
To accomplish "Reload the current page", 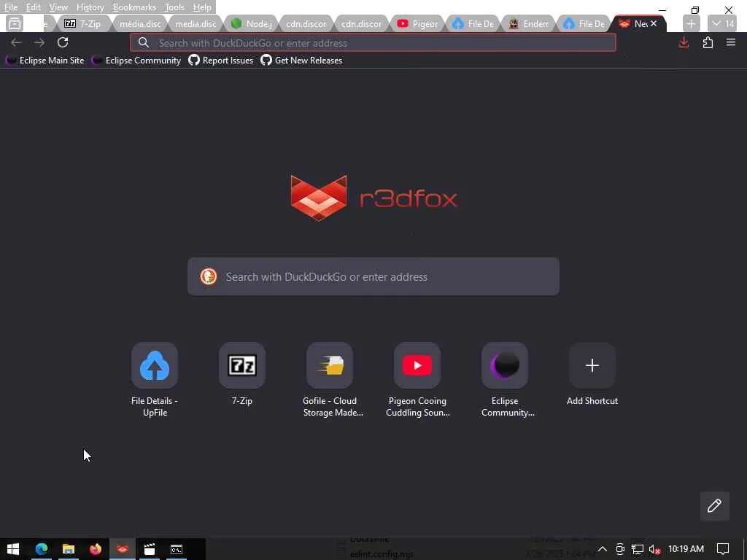I will (63, 42).
